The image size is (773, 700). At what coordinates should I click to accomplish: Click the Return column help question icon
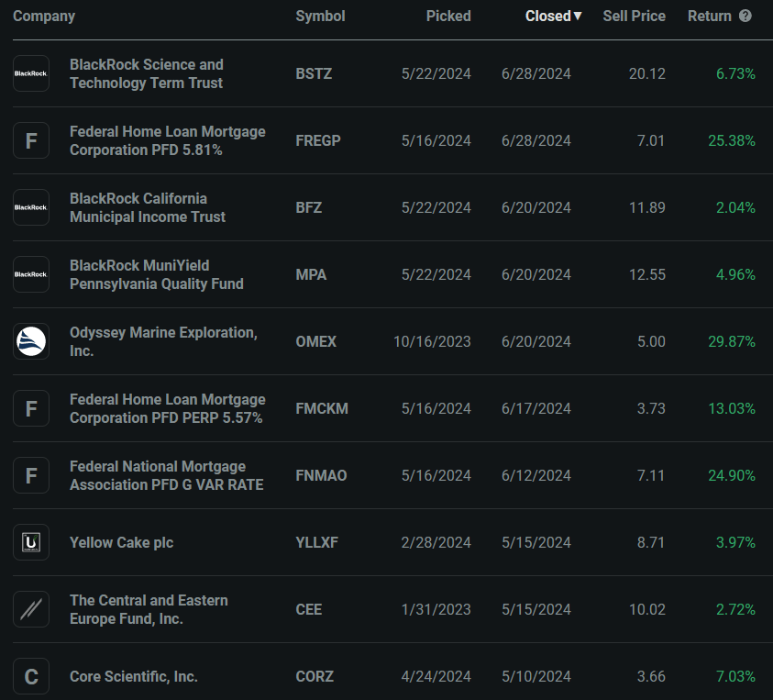[745, 16]
